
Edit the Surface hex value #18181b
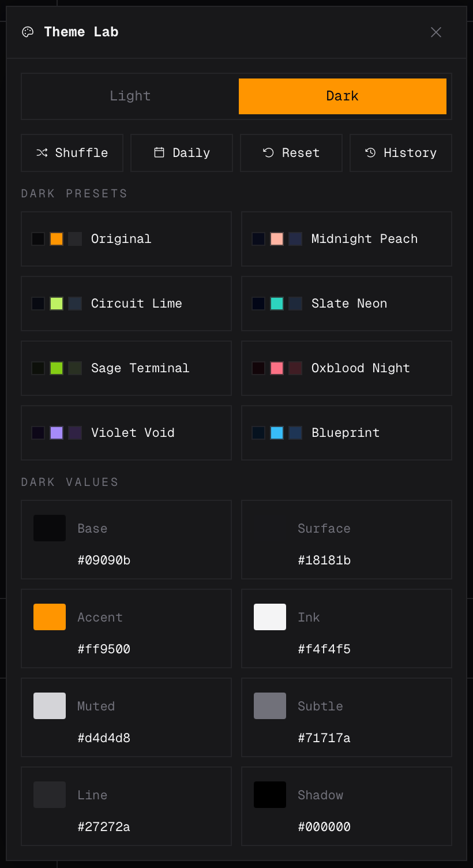(324, 560)
